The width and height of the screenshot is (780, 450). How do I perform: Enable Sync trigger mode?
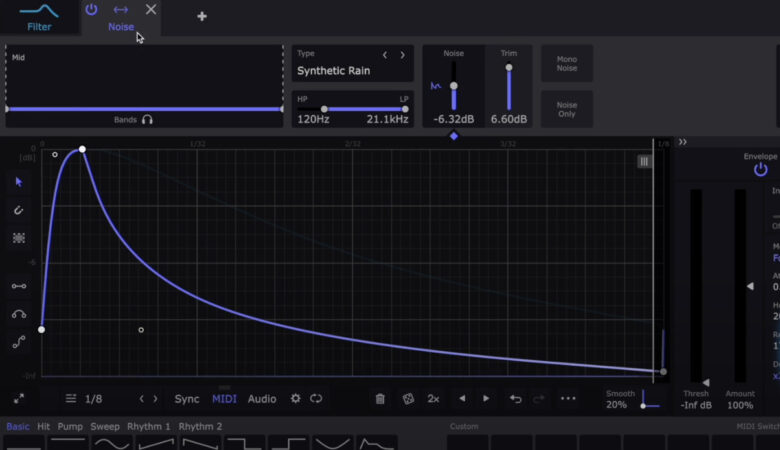187,399
